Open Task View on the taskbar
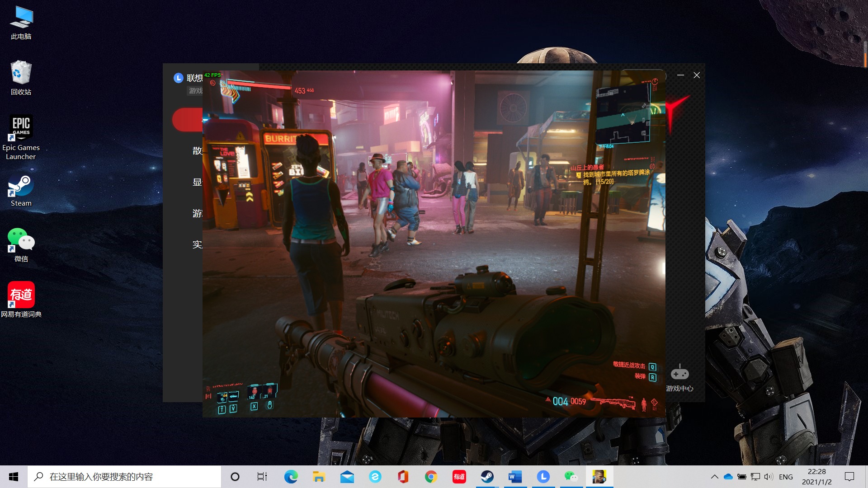Viewport: 868px width, 488px height. [262, 477]
